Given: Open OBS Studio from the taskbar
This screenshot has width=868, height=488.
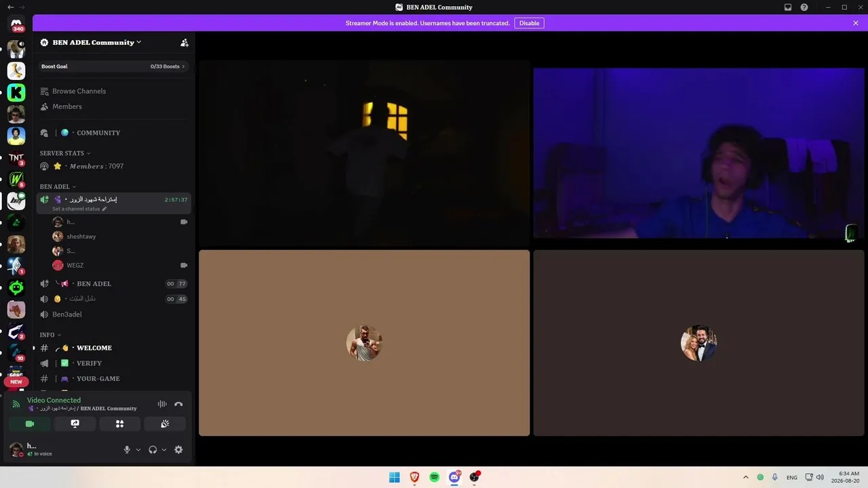Looking at the screenshot, I should [x=475, y=477].
